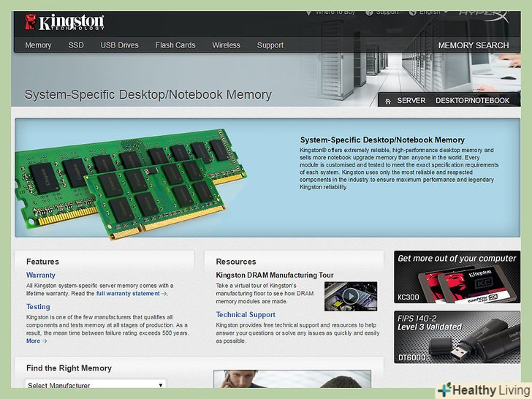Screen dimensions: 532x399
Task: Click the Support question mark icon
Action: pyautogui.click(x=369, y=13)
